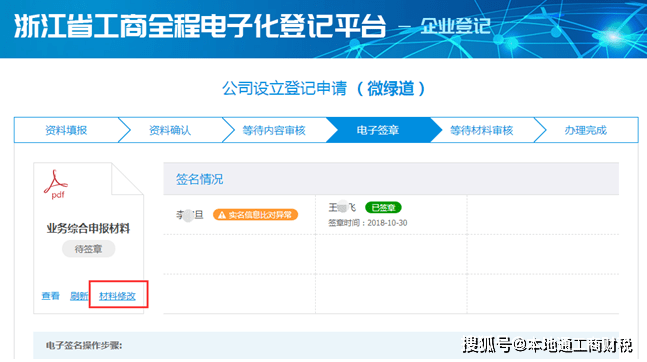Select the 等待内容审核 step

click(274, 130)
